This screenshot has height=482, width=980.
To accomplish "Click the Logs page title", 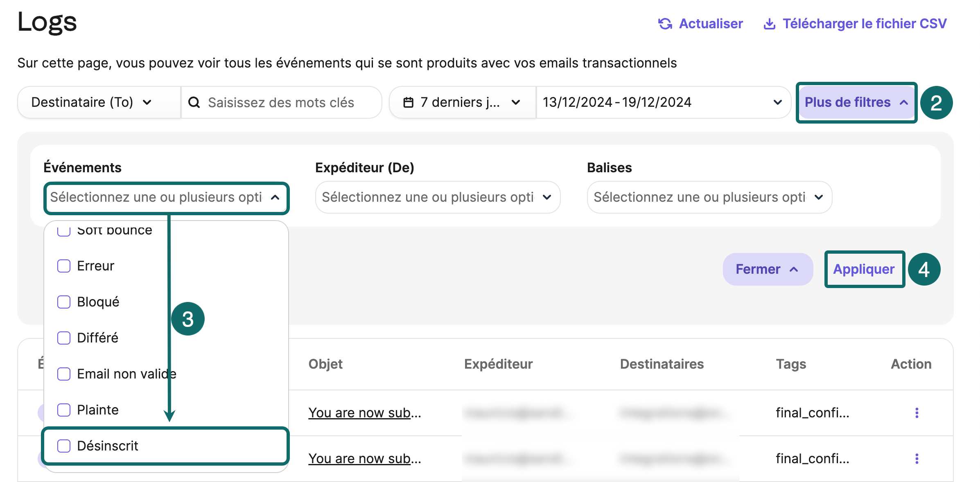I will [x=47, y=22].
